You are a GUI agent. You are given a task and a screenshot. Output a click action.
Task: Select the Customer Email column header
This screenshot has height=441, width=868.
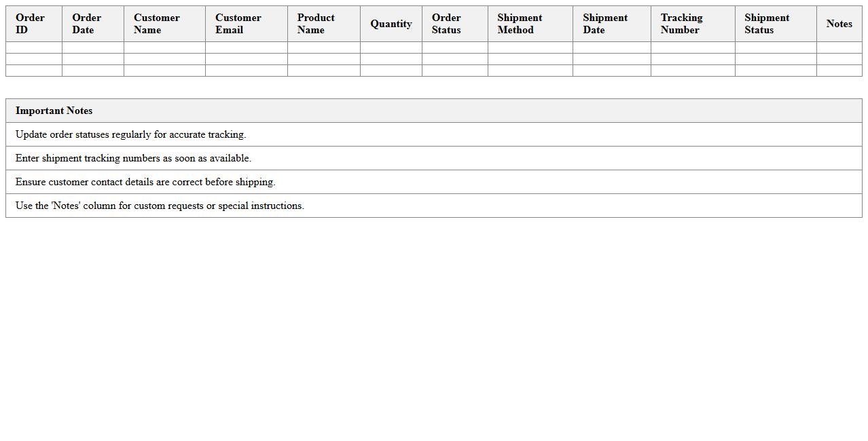pos(246,24)
